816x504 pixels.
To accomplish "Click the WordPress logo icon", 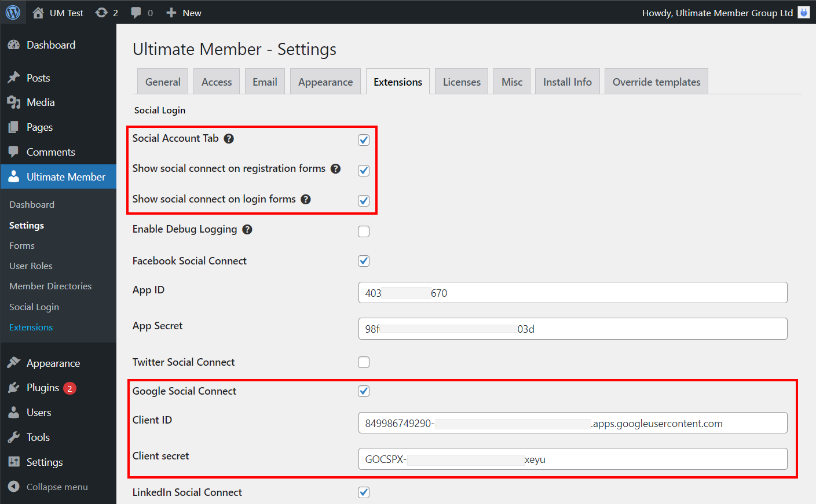I will click(12, 12).
